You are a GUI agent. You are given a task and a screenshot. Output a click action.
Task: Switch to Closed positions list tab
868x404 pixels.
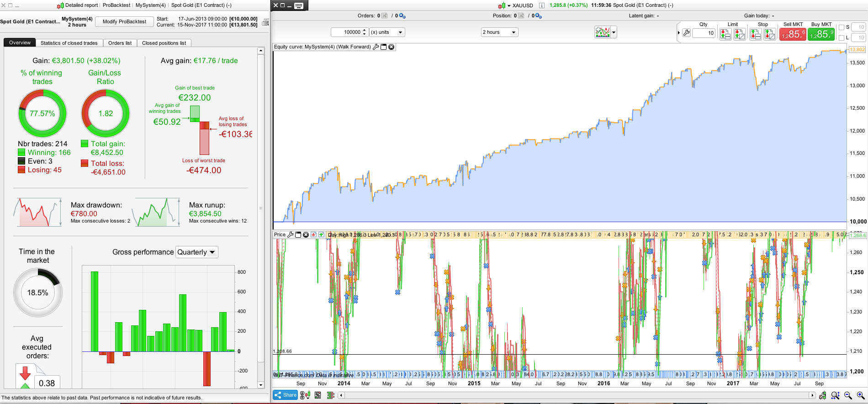(x=164, y=43)
